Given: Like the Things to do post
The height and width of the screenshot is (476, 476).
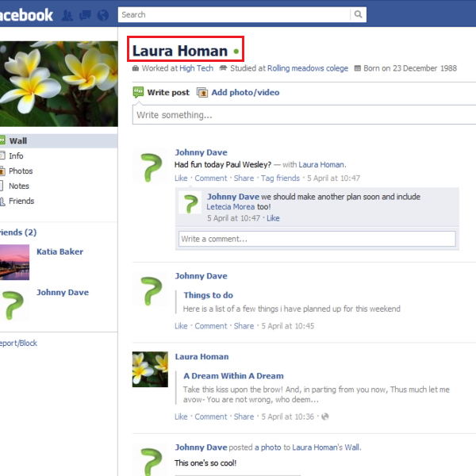Looking at the screenshot, I should pyautogui.click(x=181, y=326).
